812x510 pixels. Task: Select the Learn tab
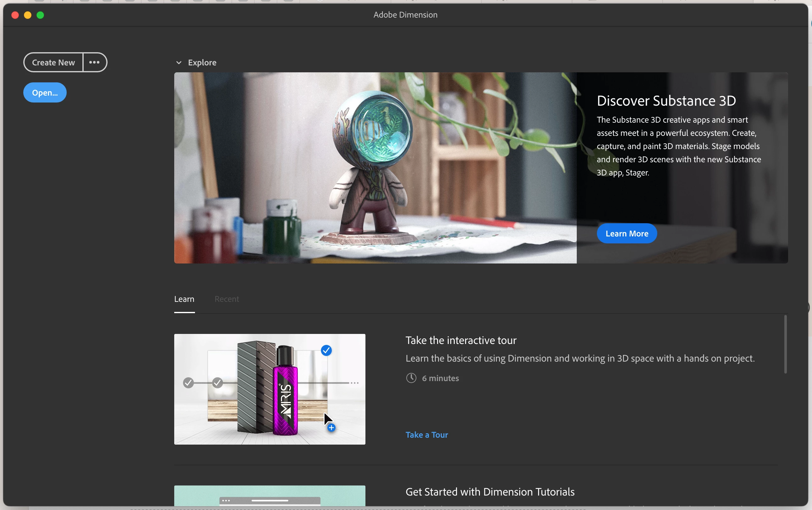[x=184, y=299]
